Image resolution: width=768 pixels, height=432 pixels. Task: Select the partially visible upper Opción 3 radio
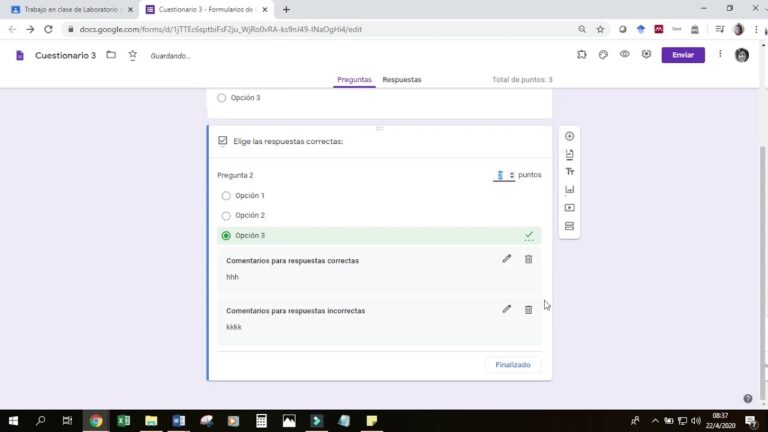(x=221, y=98)
